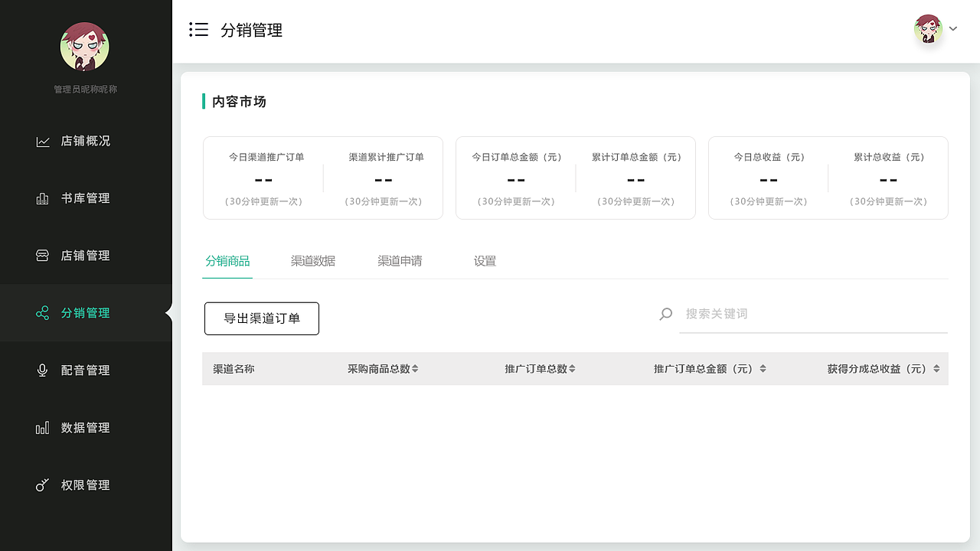This screenshot has height=551, width=980.
Task: Select 分销管理 in the sidebar
Action: pos(86,313)
